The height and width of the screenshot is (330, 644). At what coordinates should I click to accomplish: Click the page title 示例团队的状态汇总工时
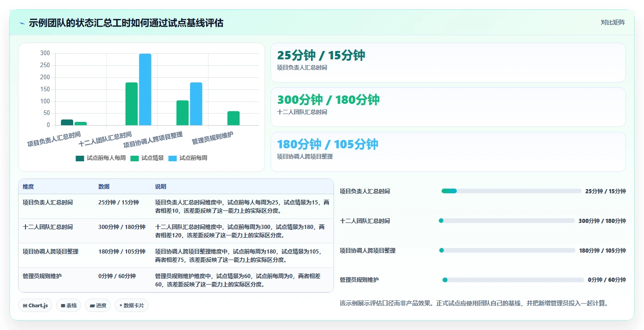click(126, 23)
